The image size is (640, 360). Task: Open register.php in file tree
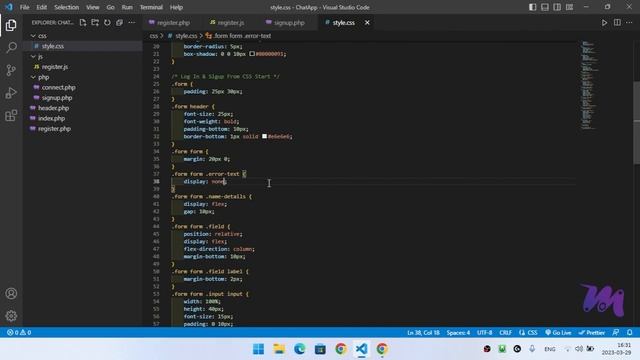54,129
